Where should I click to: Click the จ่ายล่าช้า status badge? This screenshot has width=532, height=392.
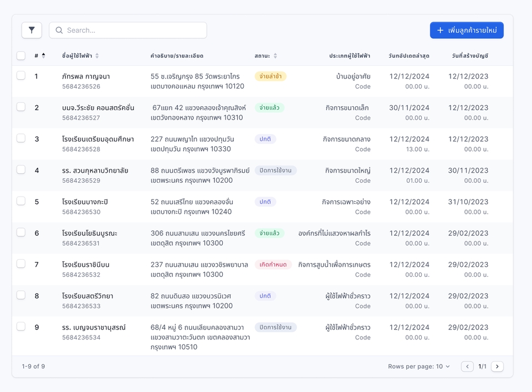coord(270,76)
